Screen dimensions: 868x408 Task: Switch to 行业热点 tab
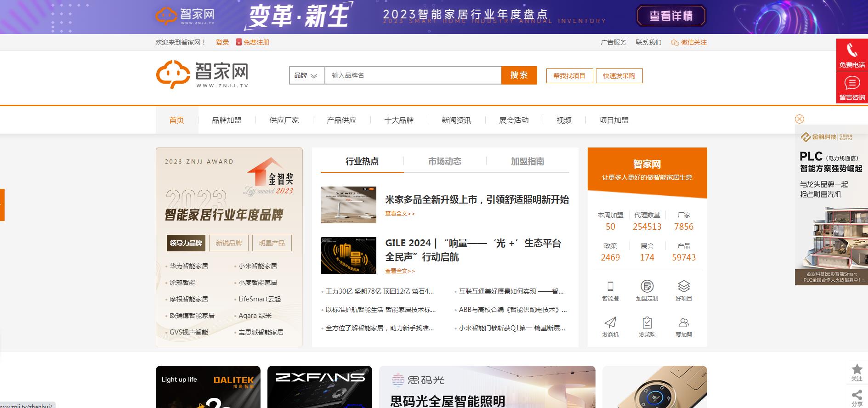pyautogui.click(x=362, y=161)
